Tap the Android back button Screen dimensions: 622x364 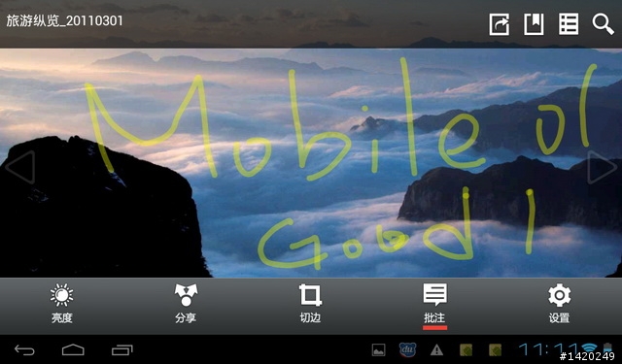pos(24,349)
